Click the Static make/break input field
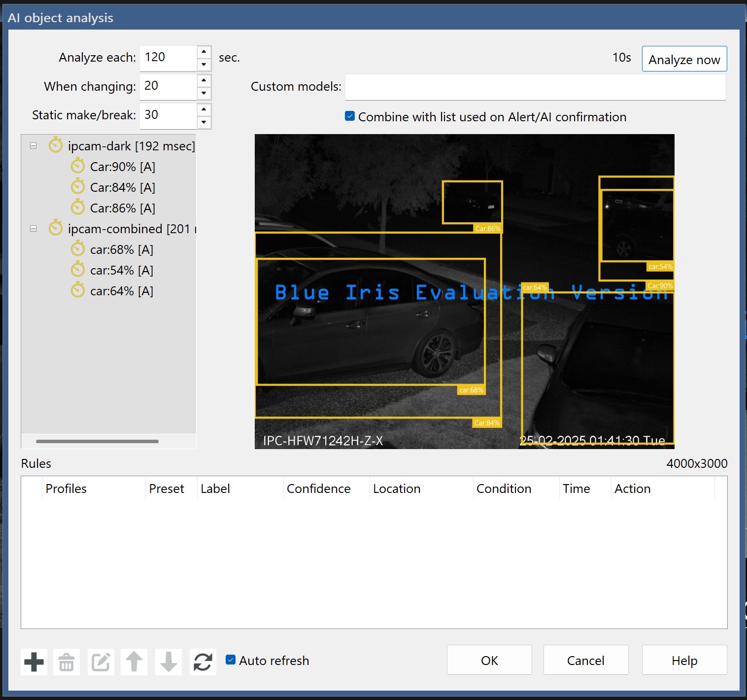The height and width of the screenshot is (700, 747). point(169,116)
